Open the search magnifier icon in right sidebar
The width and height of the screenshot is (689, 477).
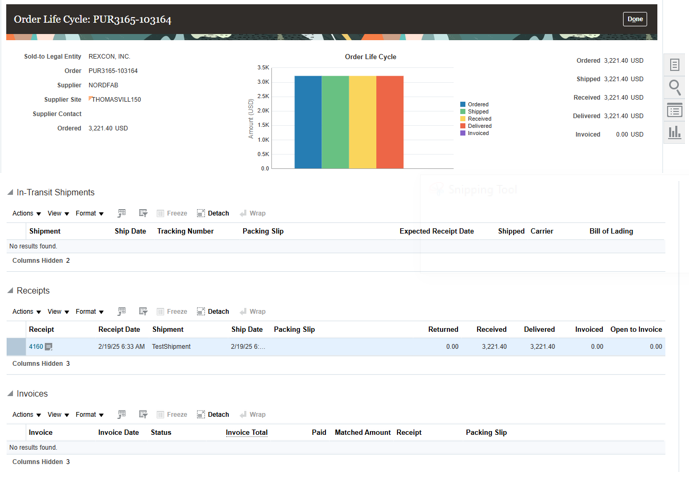tap(674, 87)
